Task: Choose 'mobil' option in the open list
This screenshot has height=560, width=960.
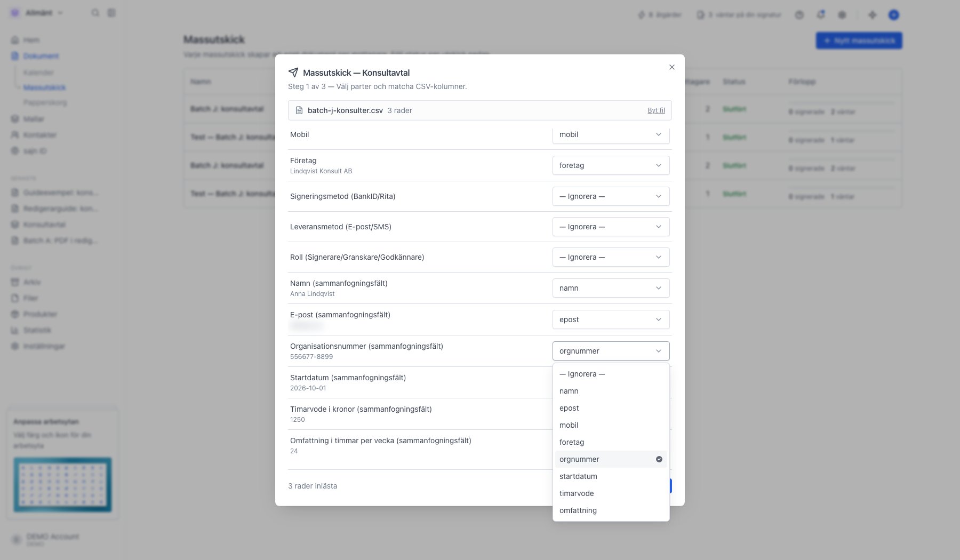Action: click(x=611, y=425)
